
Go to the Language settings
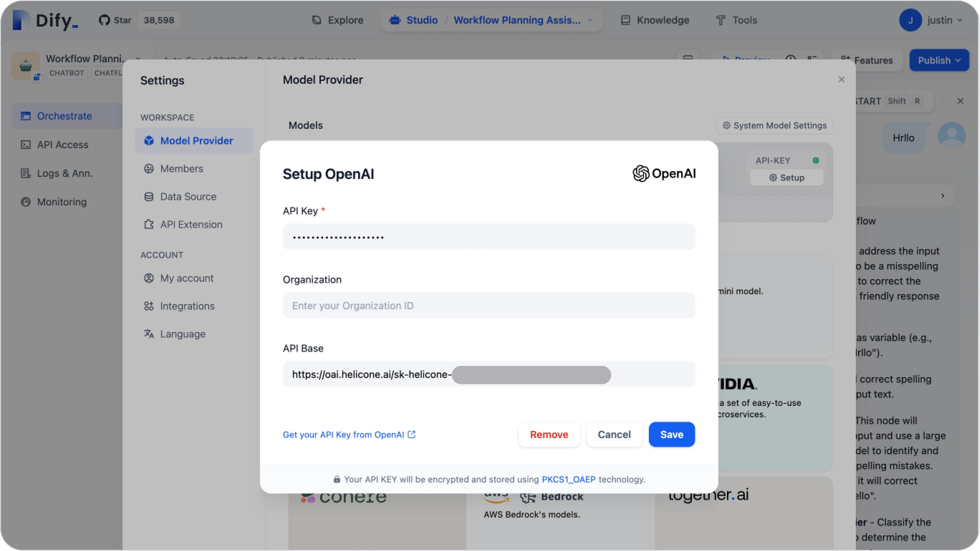(183, 334)
